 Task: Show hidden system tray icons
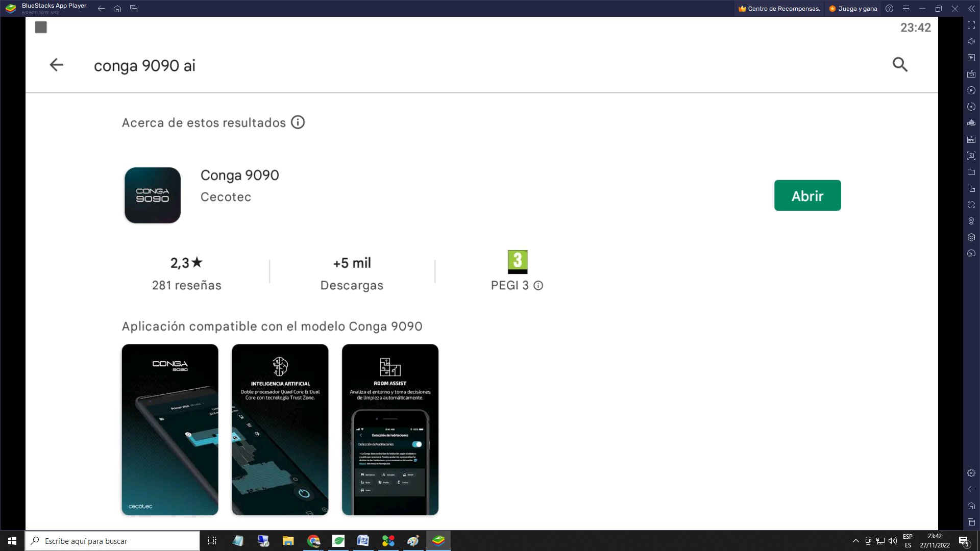(855, 541)
